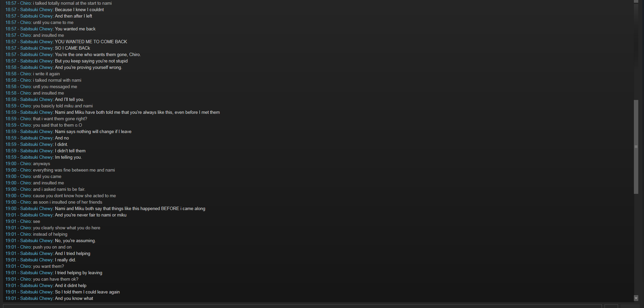This screenshot has width=644, height=308.
Task: Click the 19:00 timestamp on "until you came" line
Action: click(x=11, y=176)
